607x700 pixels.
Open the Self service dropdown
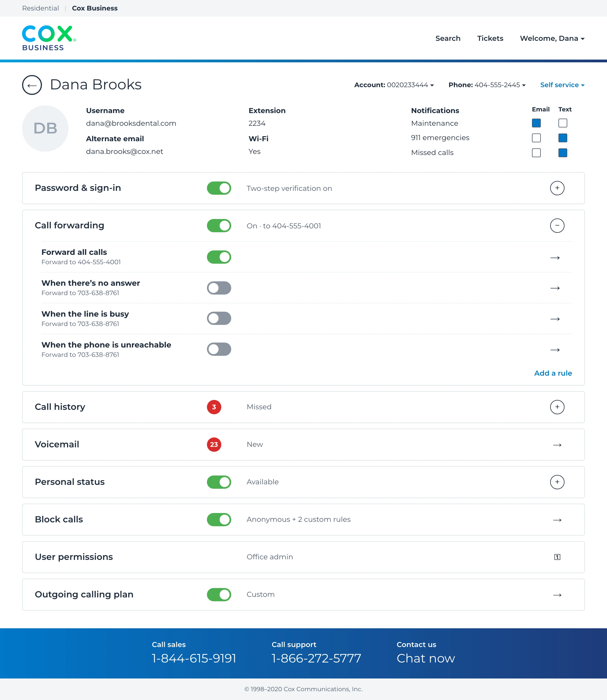click(x=562, y=85)
